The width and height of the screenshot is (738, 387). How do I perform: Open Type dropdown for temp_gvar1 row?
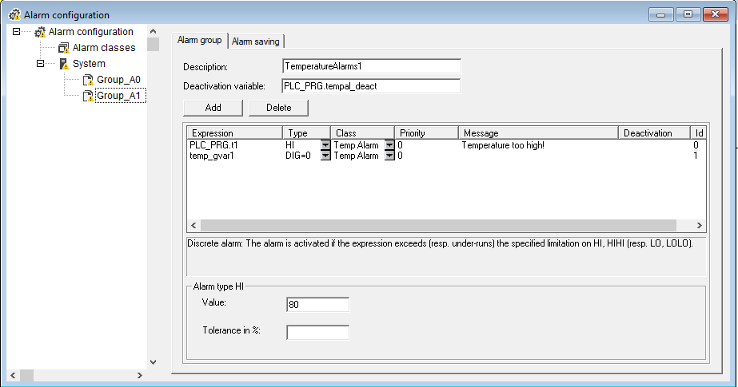coord(325,155)
